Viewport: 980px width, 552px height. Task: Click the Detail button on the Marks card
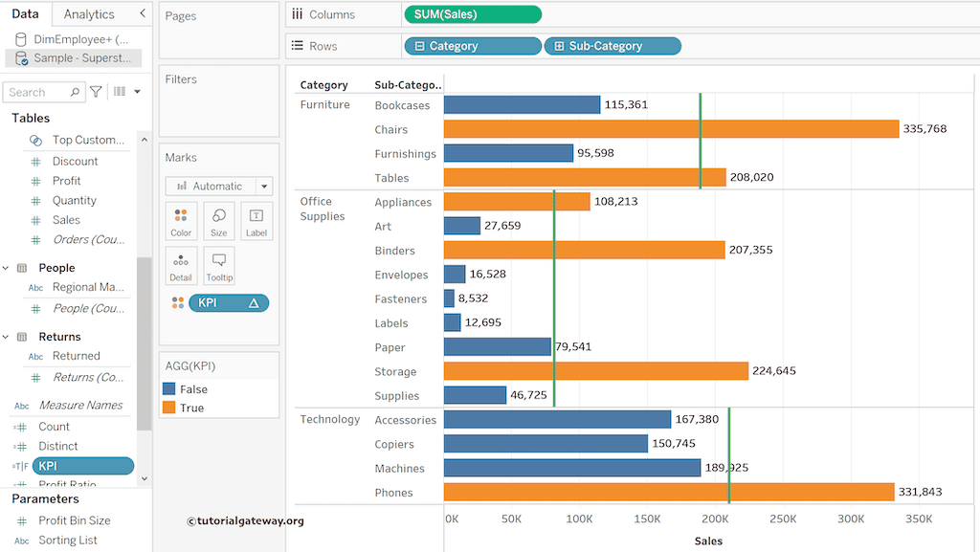181,265
